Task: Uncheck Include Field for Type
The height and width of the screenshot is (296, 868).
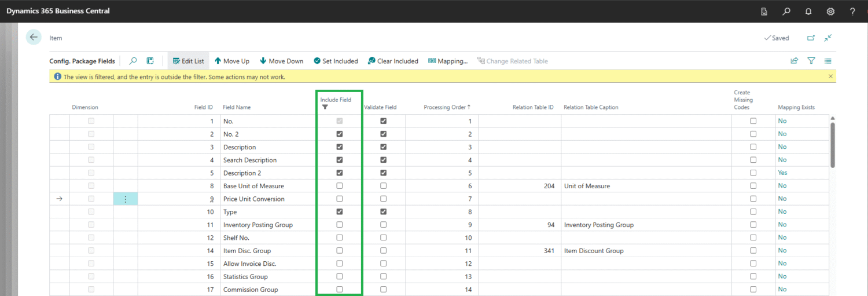Action: pos(340,211)
